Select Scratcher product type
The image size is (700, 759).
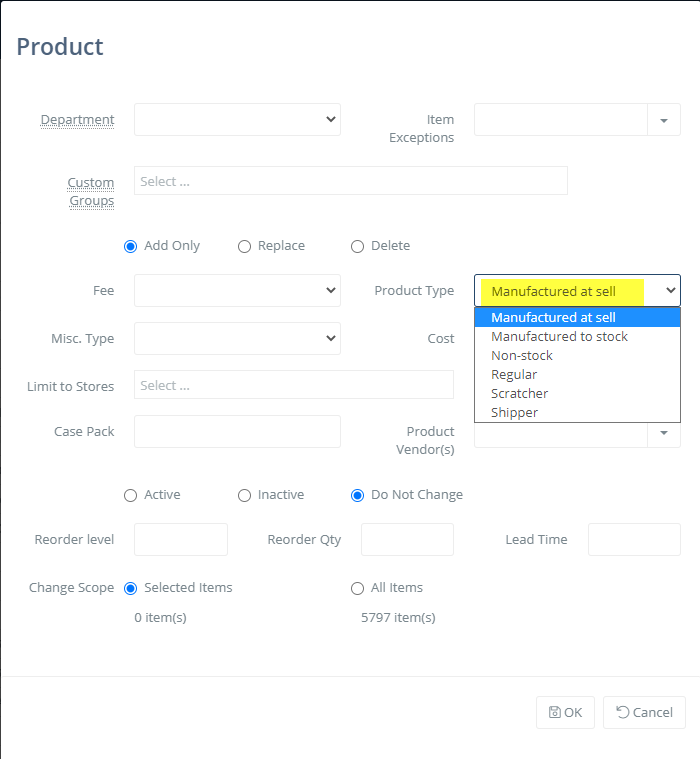coord(578,394)
